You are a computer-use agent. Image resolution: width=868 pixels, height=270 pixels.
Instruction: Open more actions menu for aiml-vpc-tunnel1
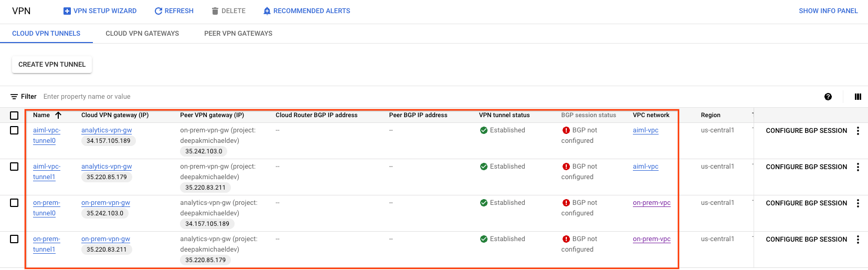pos(858,167)
